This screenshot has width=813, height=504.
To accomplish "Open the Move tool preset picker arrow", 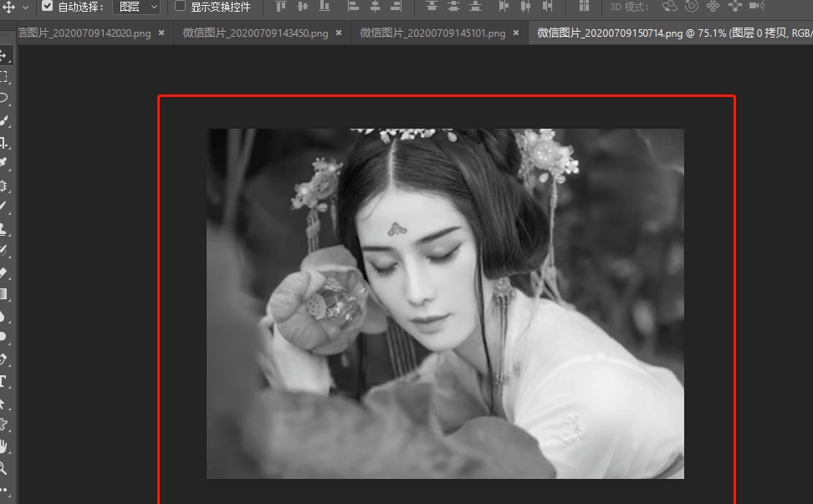I will click(x=25, y=8).
